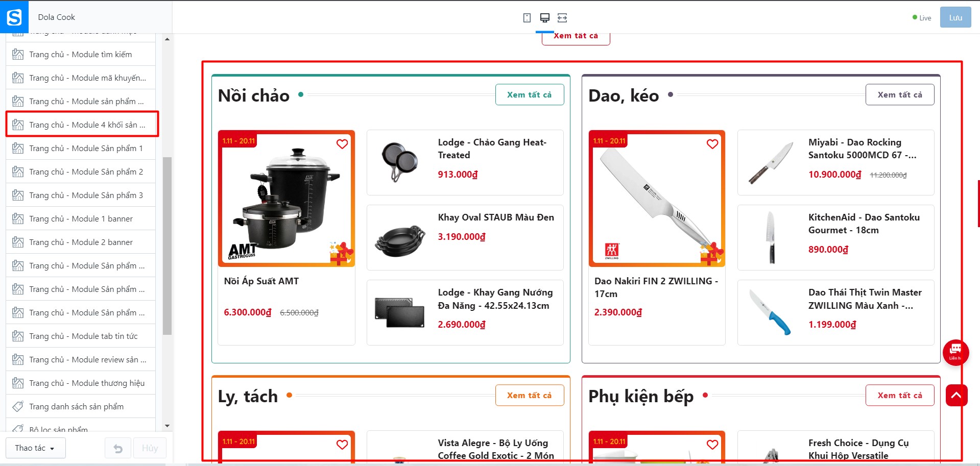The image size is (980, 466).
Task: Open Lodge Khay Gang Nướng Đa Năng thumbnail
Action: pos(400,312)
